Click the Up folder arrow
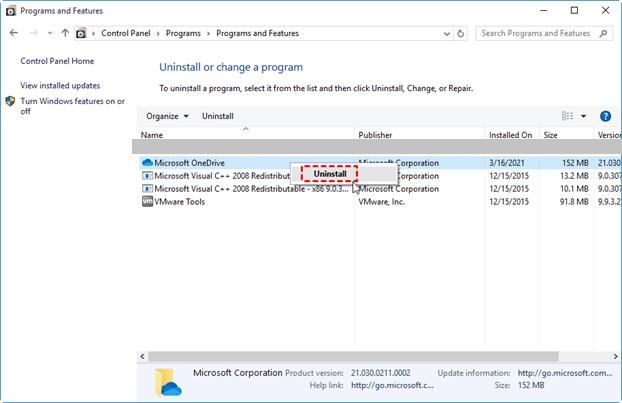This screenshot has width=622, height=403. (x=65, y=33)
